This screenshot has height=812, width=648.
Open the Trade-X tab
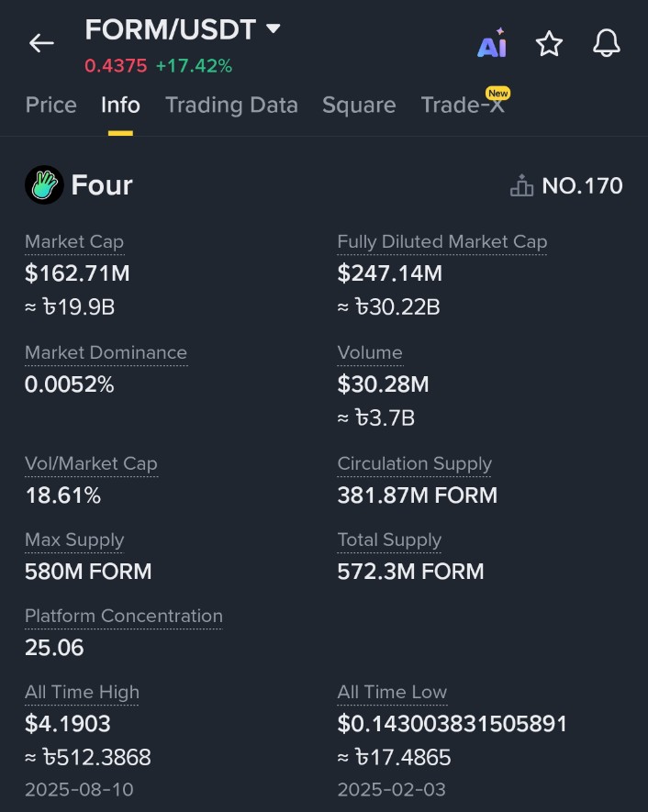463,105
